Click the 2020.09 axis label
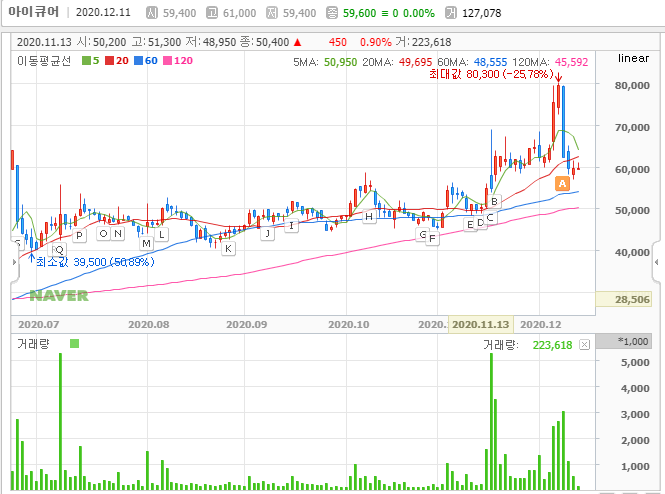 [x=246, y=325]
